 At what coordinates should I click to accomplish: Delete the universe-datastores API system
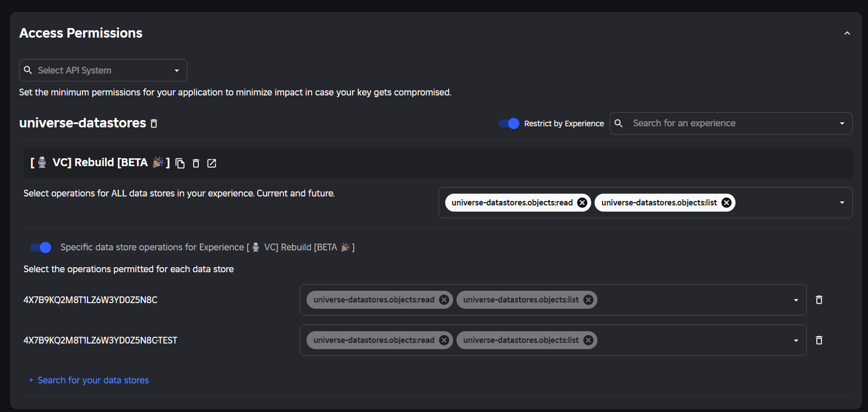[154, 123]
